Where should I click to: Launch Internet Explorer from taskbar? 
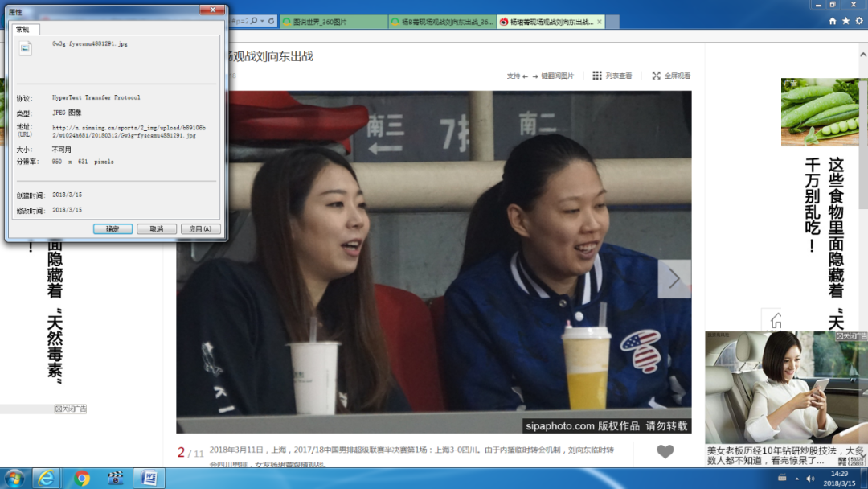(47, 478)
